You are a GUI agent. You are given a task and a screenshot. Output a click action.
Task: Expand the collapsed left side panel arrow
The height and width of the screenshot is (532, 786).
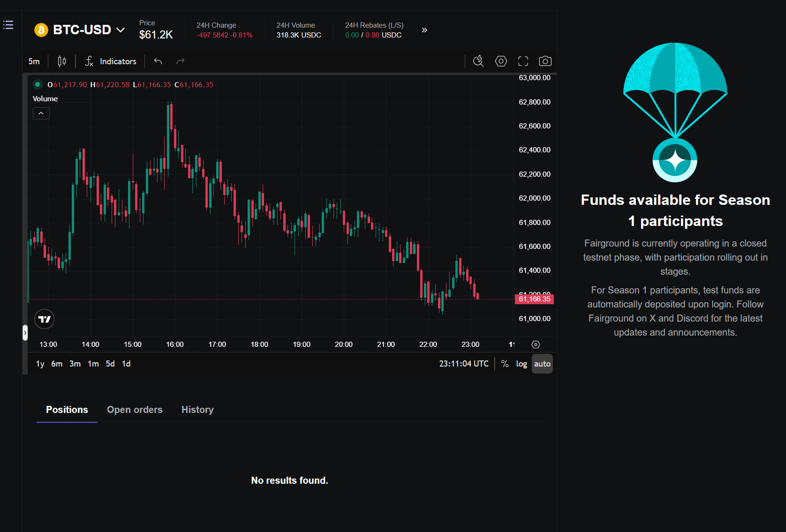point(25,333)
